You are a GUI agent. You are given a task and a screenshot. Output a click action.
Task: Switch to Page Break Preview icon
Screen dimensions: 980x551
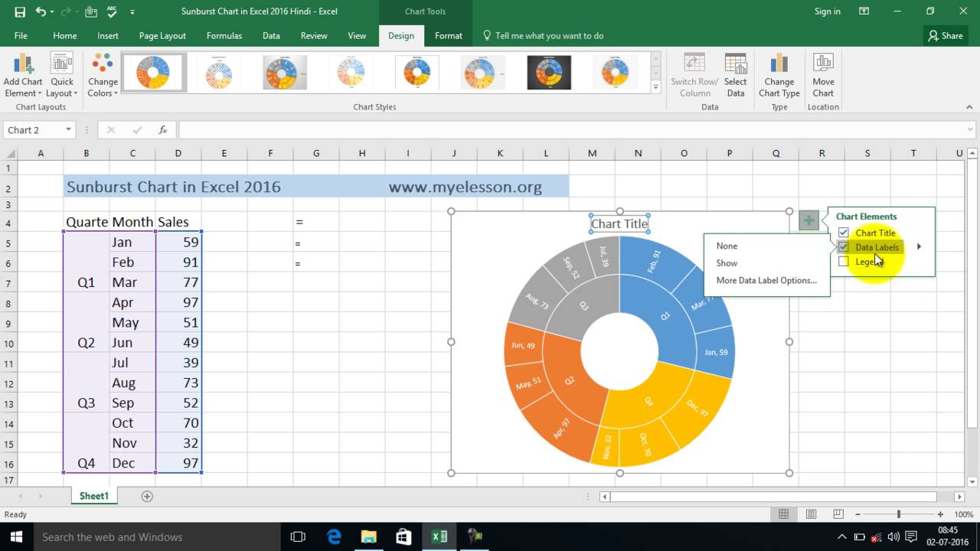pyautogui.click(x=838, y=514)
